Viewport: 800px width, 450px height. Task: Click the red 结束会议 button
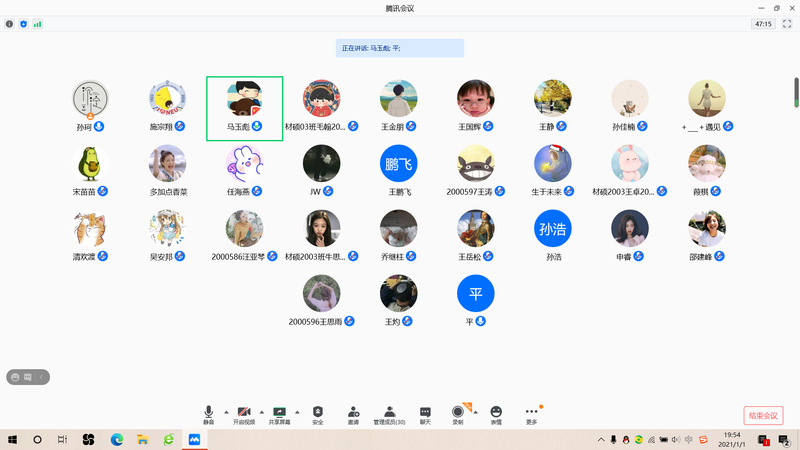(x=763, y=415)
